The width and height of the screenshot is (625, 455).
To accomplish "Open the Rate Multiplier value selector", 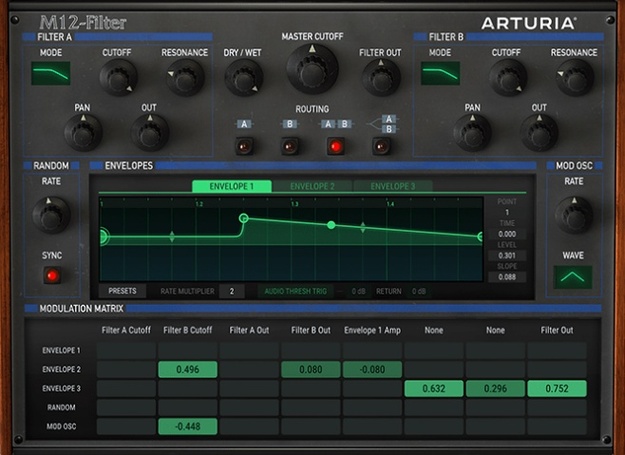I will tap(232, 291).
